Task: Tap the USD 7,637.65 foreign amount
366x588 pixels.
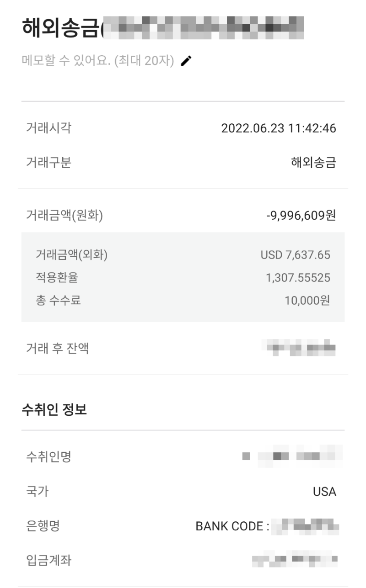Action: [295, 255]
